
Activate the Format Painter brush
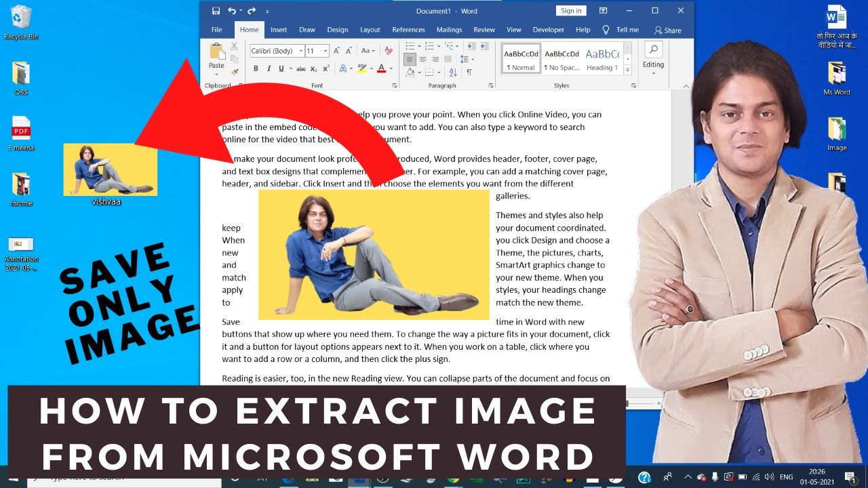point(234,72)
